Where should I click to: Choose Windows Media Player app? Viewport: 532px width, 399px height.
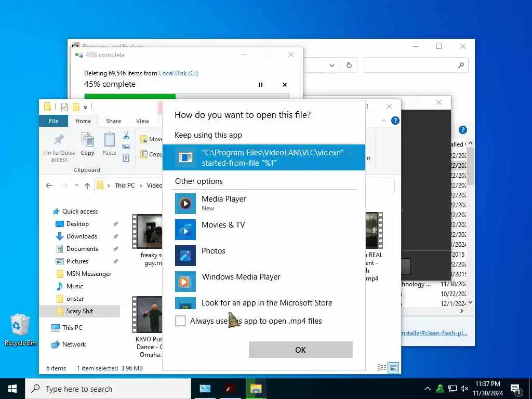(x=263, y=281)
